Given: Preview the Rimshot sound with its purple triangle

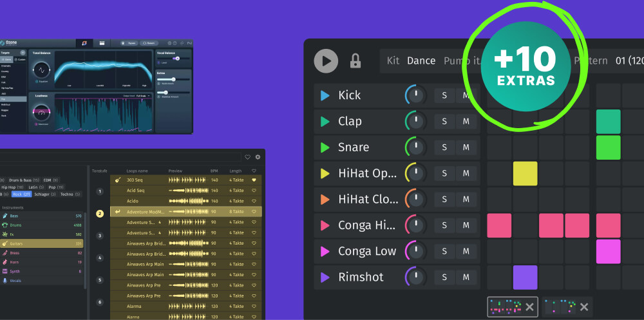Looking at the screenshot, I should 325,278.
